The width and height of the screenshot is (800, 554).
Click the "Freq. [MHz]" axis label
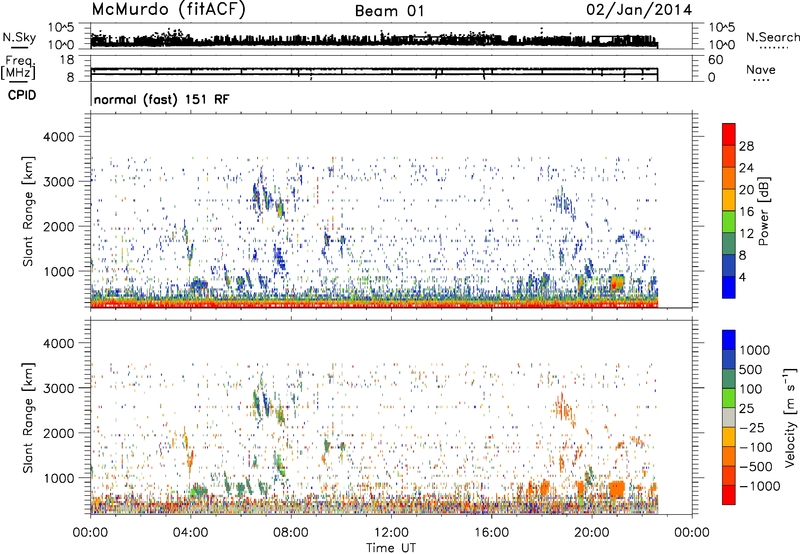[18, 68]
